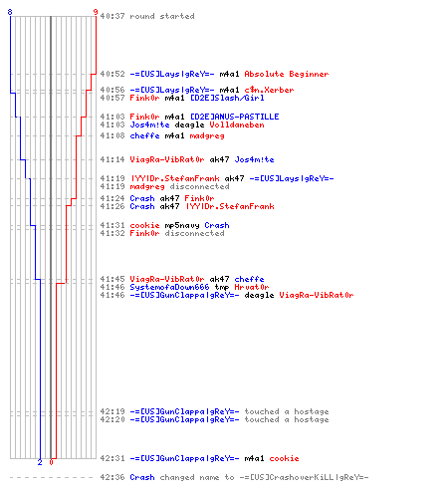Viewport: 448px width, 498px height.
Task: Select 'Crash' in the 41:24 kill line
Action: pyautogui.click(x=142, y=198)
